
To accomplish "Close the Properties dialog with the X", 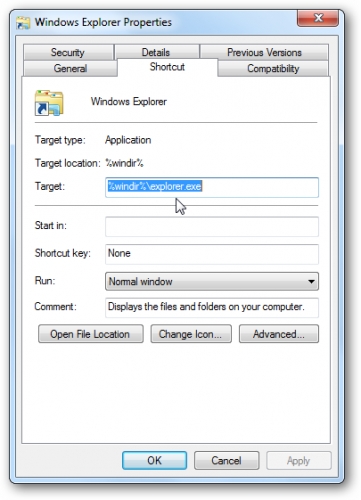I will 318,18.
